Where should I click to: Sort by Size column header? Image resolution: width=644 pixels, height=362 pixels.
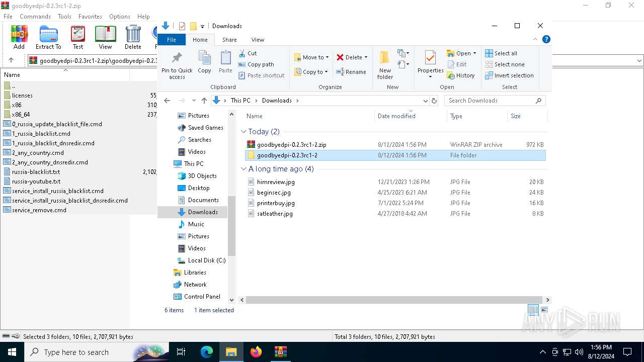527,116
